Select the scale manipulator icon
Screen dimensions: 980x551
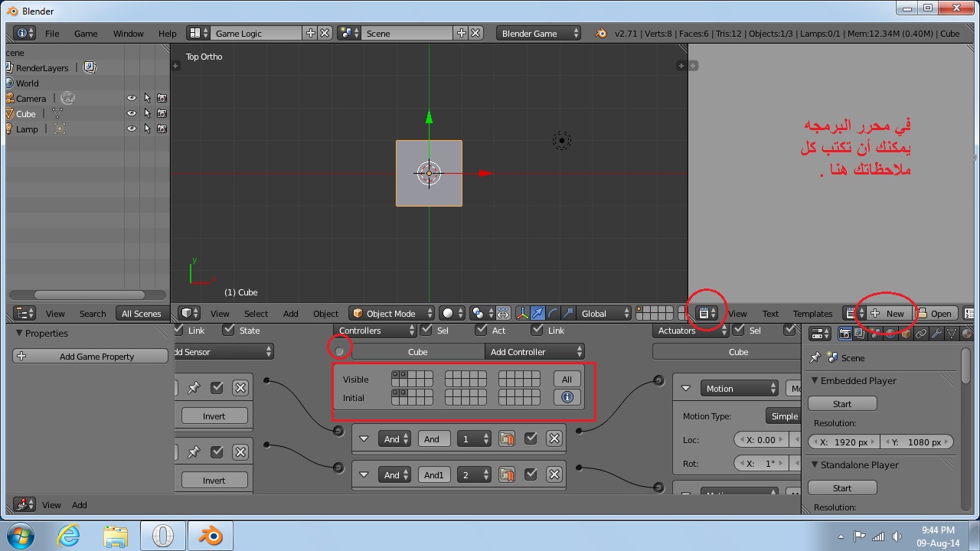point(568,313)
